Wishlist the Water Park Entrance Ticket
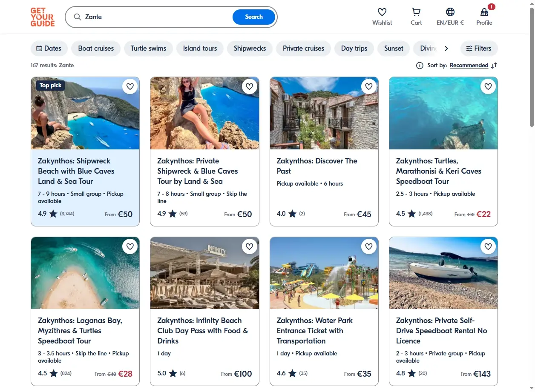This screenshot has height=392, width=535. tap(369, 246)
